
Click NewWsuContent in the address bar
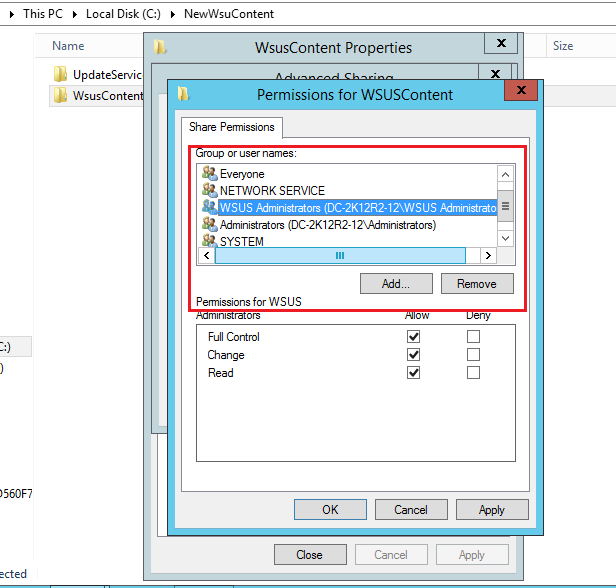229,14
